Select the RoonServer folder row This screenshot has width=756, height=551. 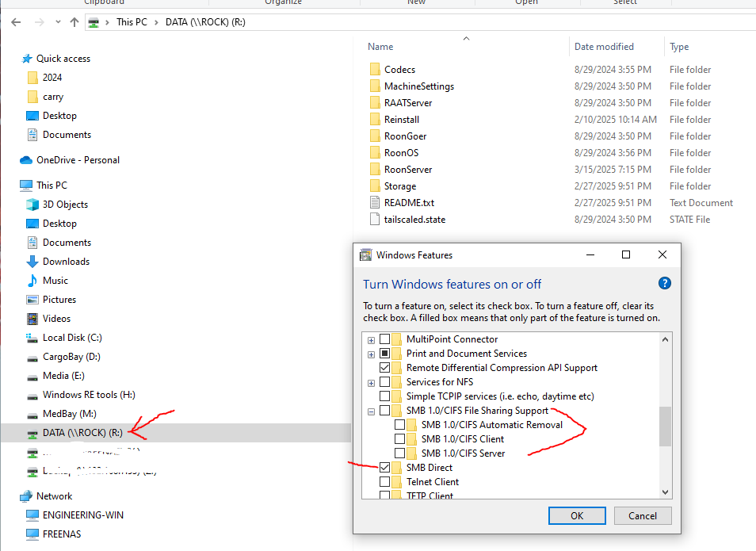pos(553,170)
